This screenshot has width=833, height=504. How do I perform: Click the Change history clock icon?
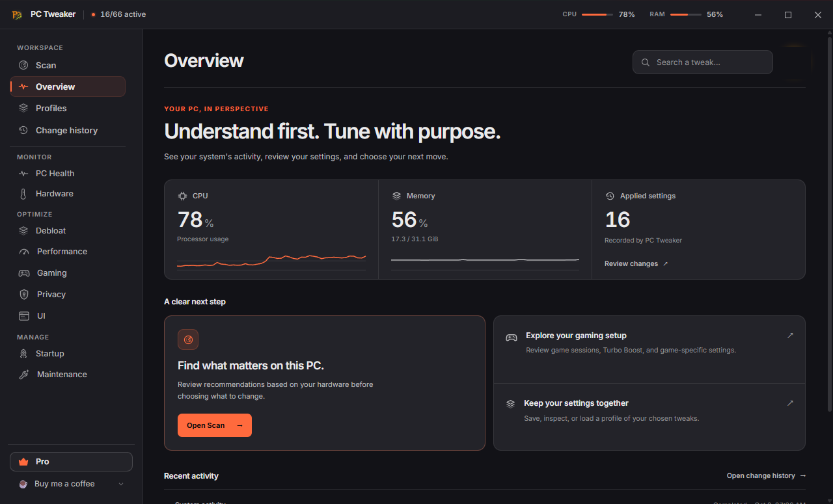click(x=23, y=130)
